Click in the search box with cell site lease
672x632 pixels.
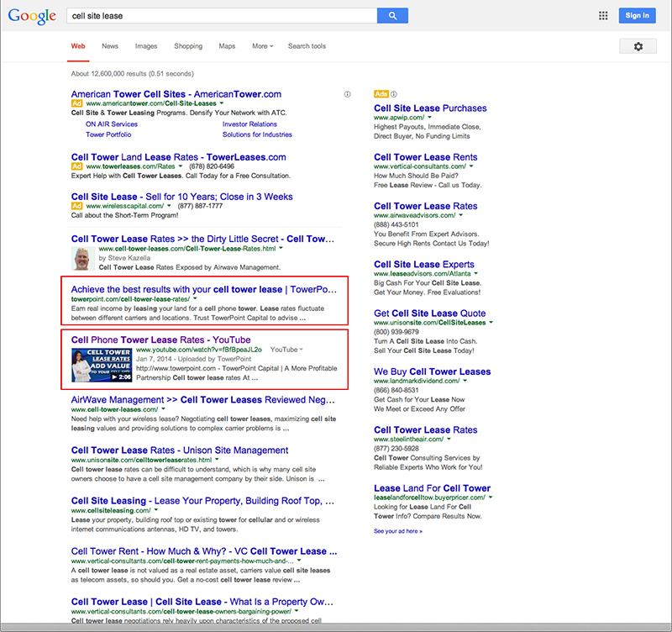pos(222,16)
